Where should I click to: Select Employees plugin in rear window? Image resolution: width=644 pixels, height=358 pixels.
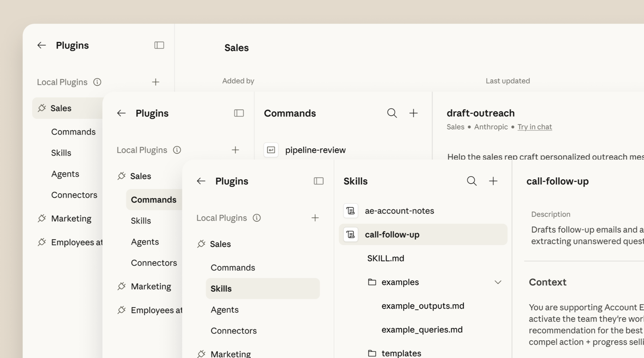77,242
